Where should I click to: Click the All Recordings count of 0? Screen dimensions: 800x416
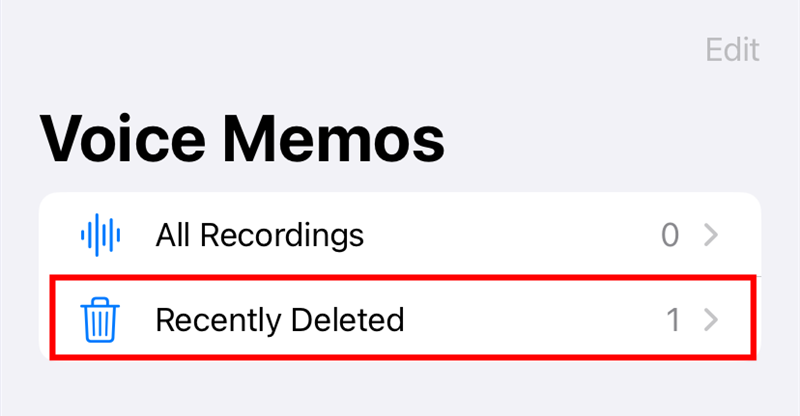(670, 236)
